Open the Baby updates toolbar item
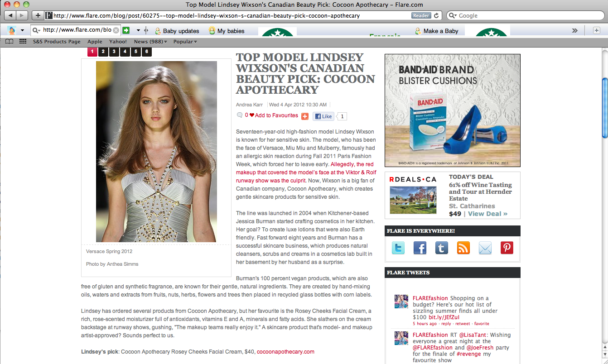This screenshot has height=364, width=608. [177, 31]
